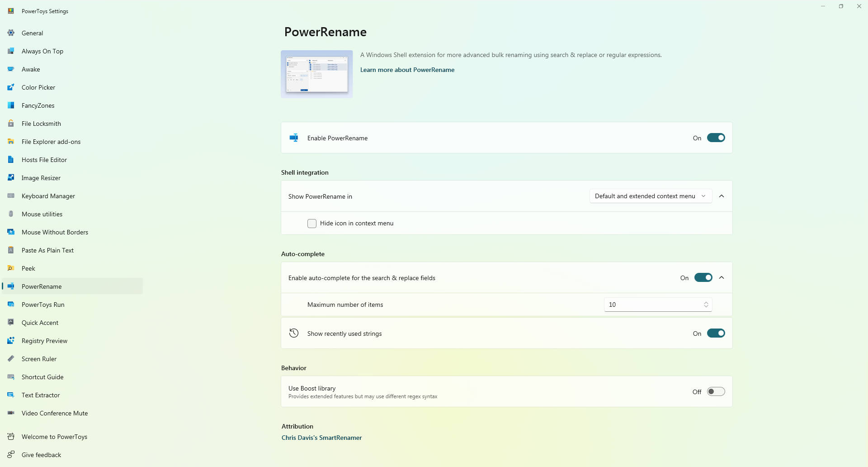
Task: Open FancyZones via its sidebar icon
Action: (x=11, y=105)
